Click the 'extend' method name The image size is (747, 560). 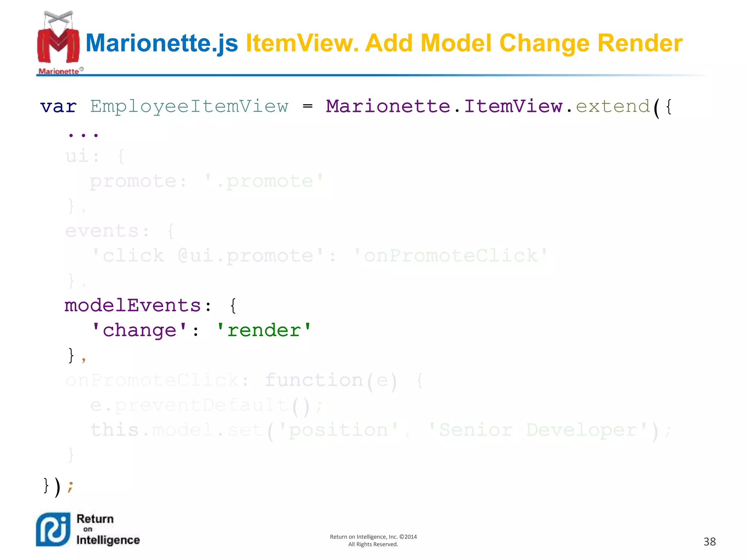click(x=613, y=106)
